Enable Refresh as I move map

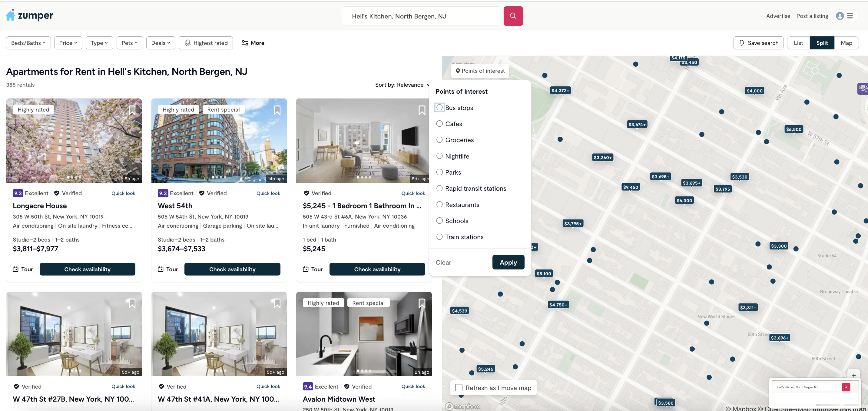[x=459, y=388]
